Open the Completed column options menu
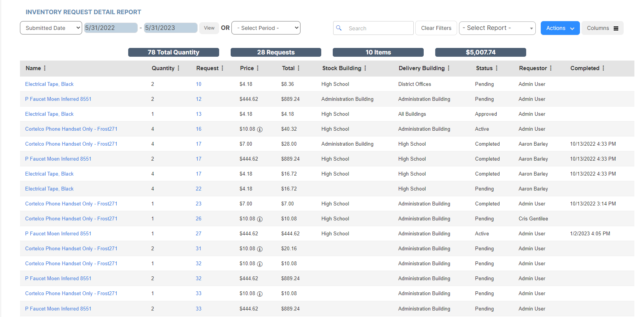Image resolution: width=644 pixels, height=317 pixels. [x=603, y=68]
